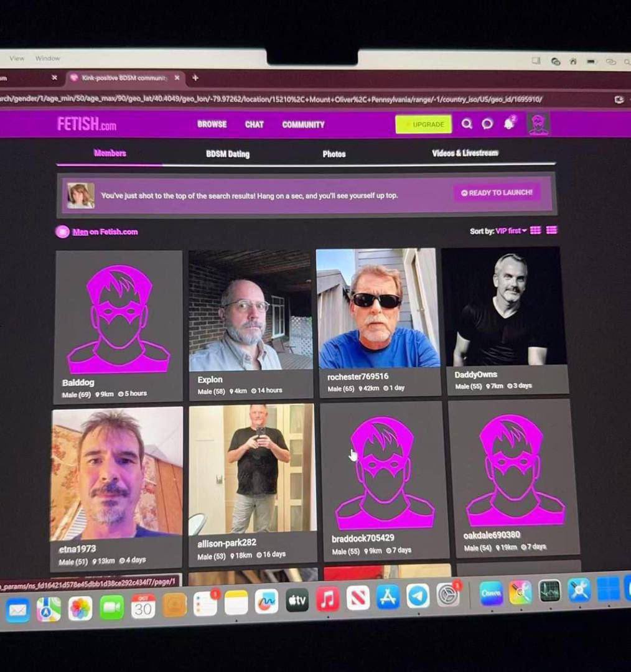Open FaceTime in the Dock
The image size is (631, 672).
pos(111,607)
